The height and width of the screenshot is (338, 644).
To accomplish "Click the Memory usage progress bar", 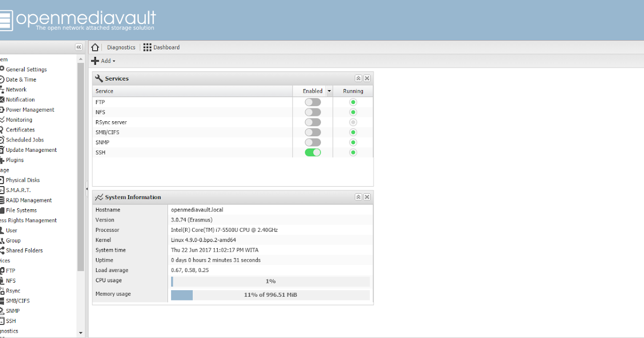I will point(270,295).
